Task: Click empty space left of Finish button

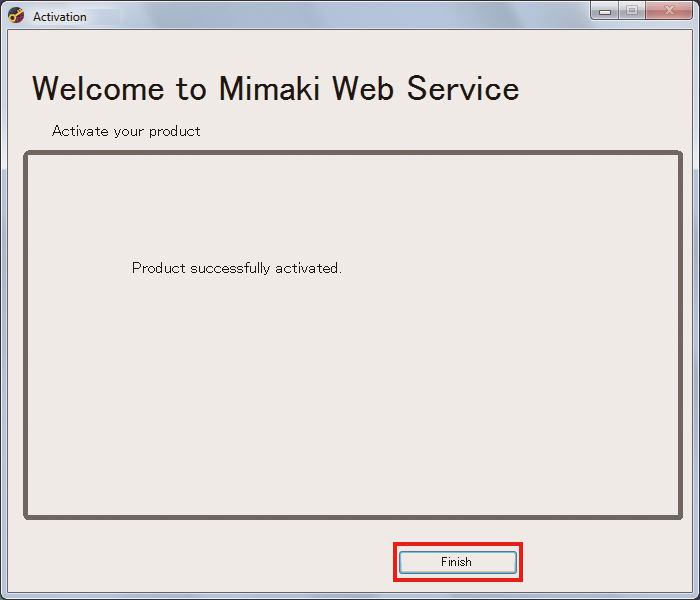Action: click(200, 562)
